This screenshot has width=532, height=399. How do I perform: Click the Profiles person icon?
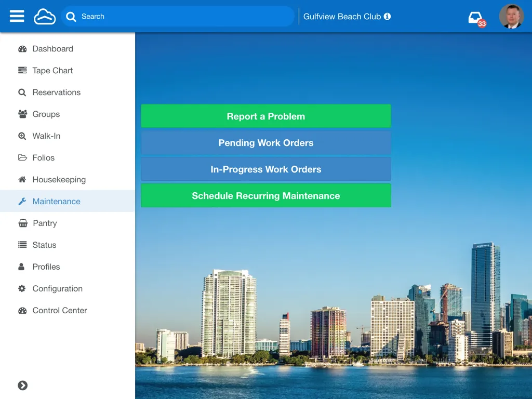(x=21, y=267)
